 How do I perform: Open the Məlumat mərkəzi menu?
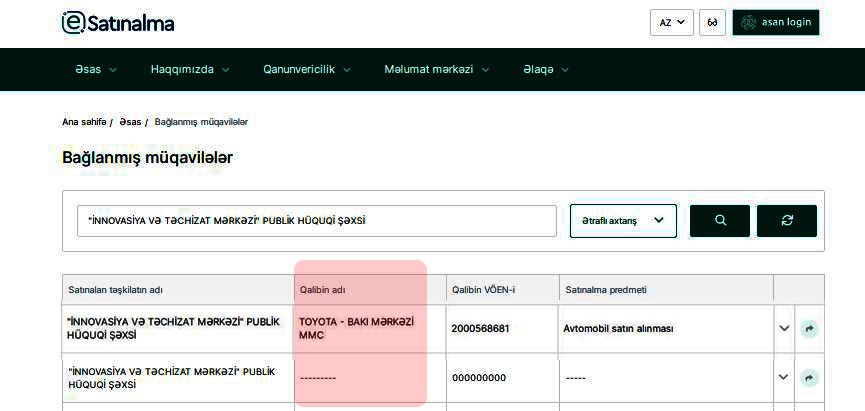click(x=437, y=70)
